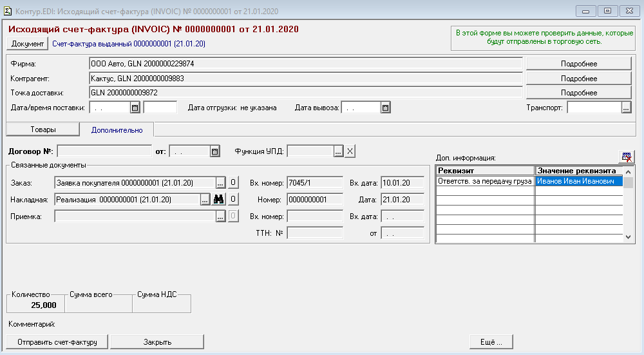Click the Закрыть button
Screen dimensions: 644x355
click(157, 341)
